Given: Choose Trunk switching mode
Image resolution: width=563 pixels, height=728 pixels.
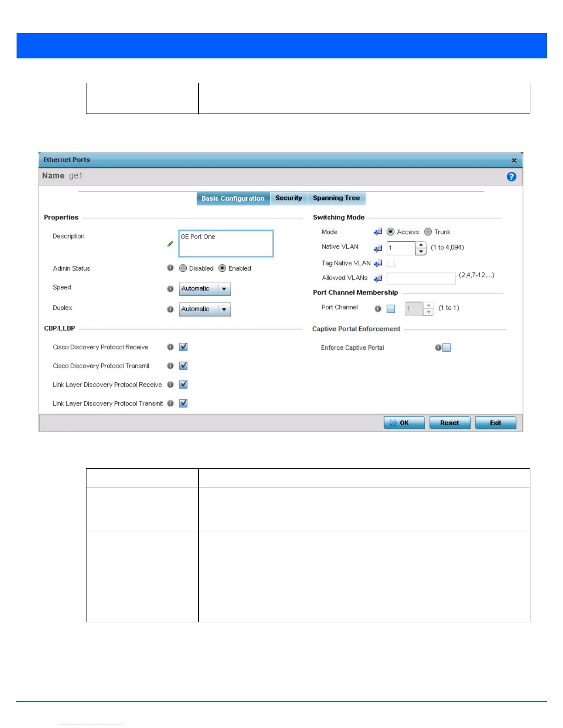Looking at the screenshot, I should (428, 232).
